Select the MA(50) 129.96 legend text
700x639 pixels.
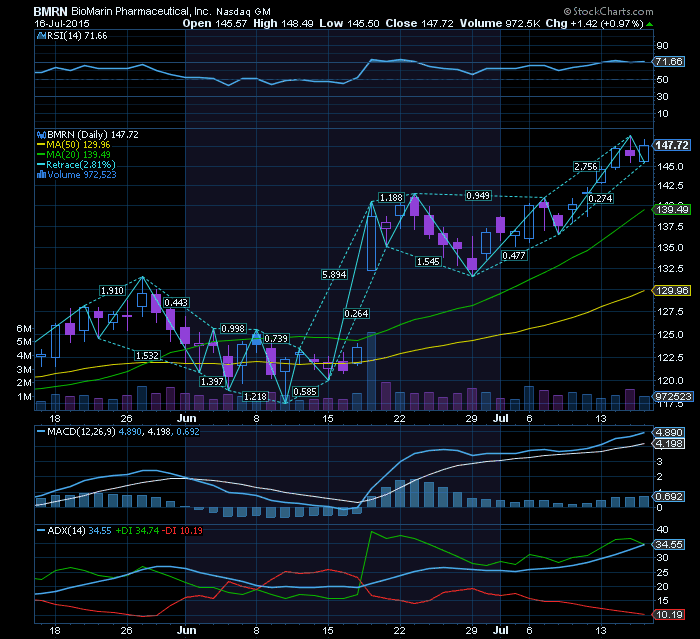click(78, 145)
